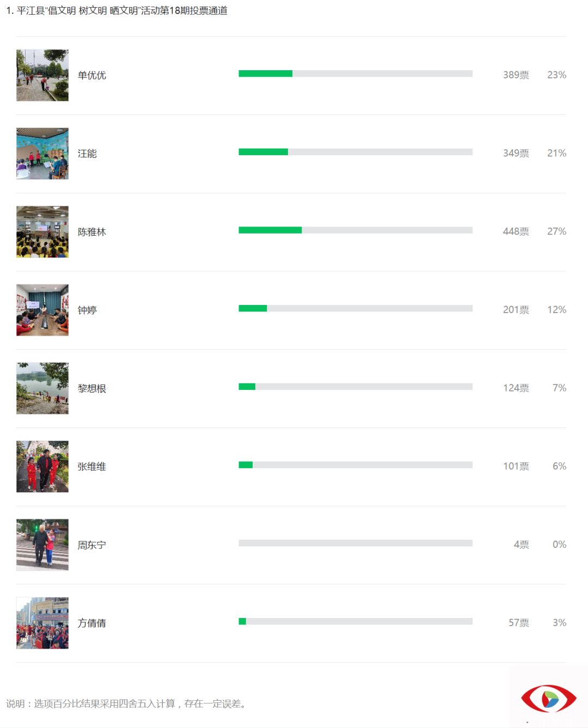Click the red eye logo icon

548,698
